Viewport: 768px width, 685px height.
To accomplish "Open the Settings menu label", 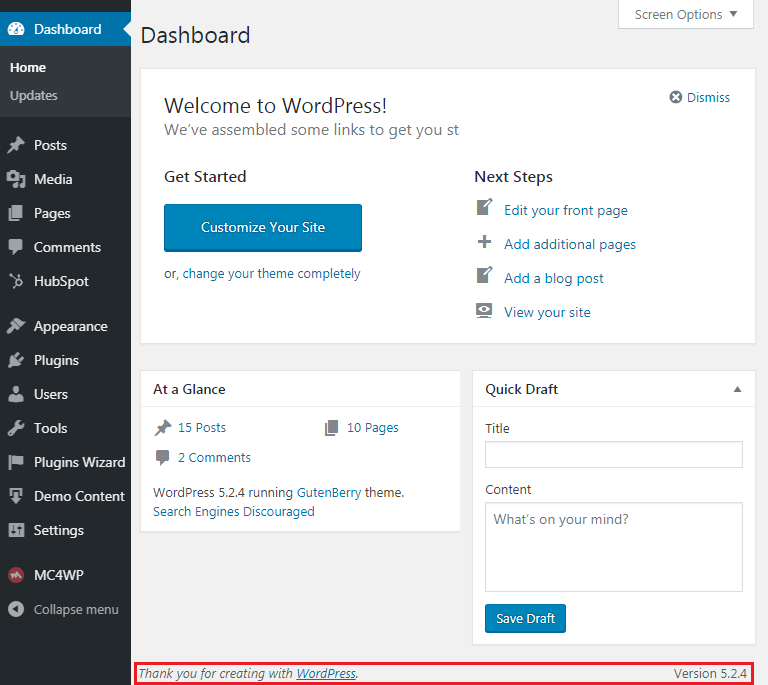I will (59, 530).
